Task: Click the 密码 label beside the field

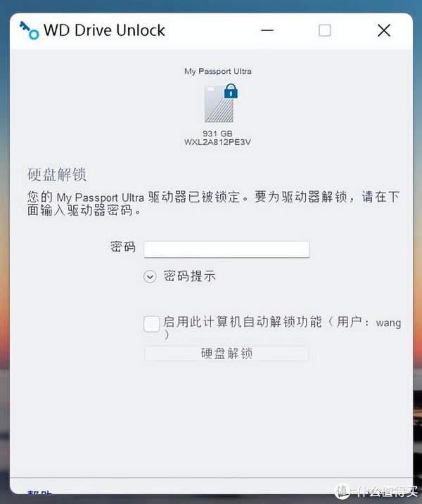Action: pos(122,247)
